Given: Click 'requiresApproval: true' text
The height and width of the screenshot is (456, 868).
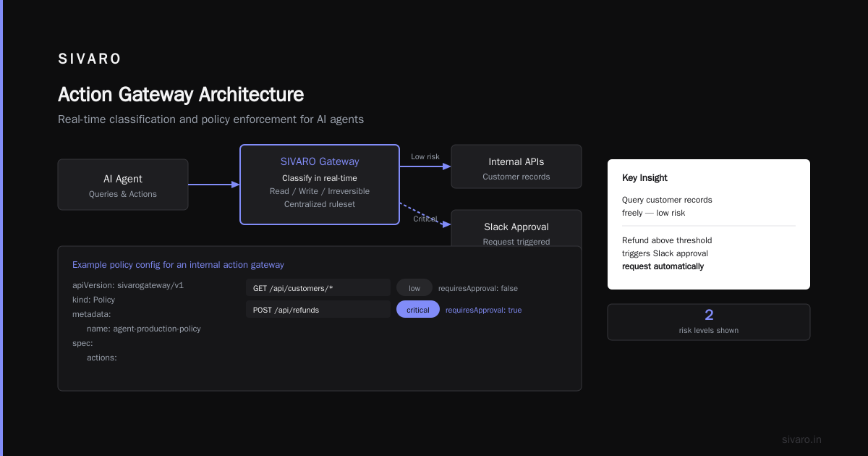Looking at the screenshot, I should pos(483,310).
